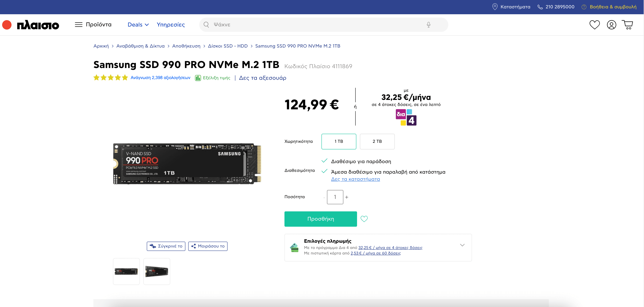Open the Δες τα καταστήματα link
Screen dimensions: 644x307
tap(355, 179)
